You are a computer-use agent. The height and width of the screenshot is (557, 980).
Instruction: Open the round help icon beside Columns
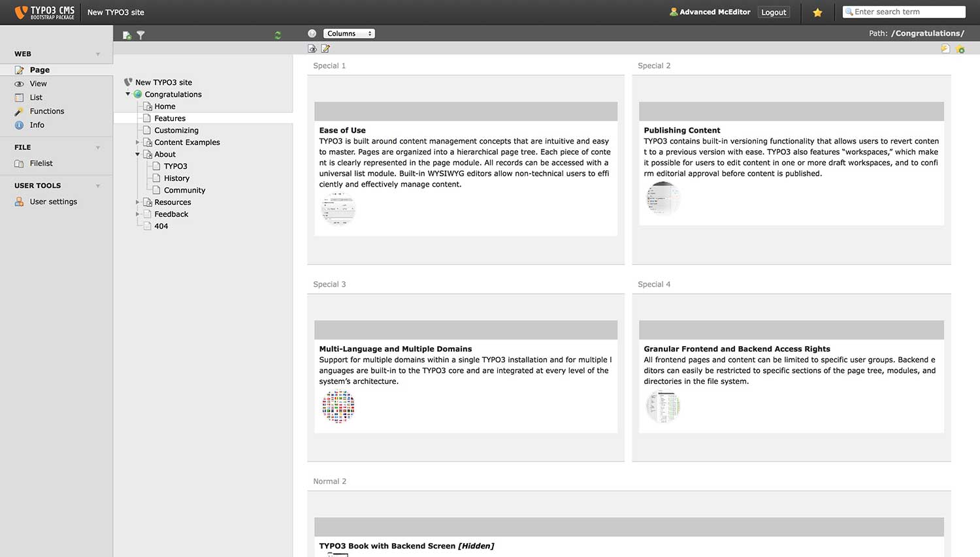tap(312, 33)
